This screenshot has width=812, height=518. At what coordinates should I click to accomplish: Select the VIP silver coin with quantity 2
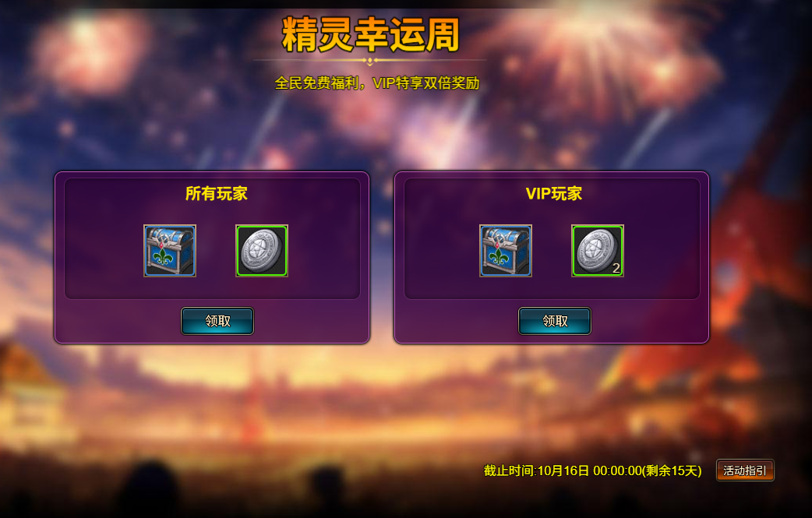598,251
